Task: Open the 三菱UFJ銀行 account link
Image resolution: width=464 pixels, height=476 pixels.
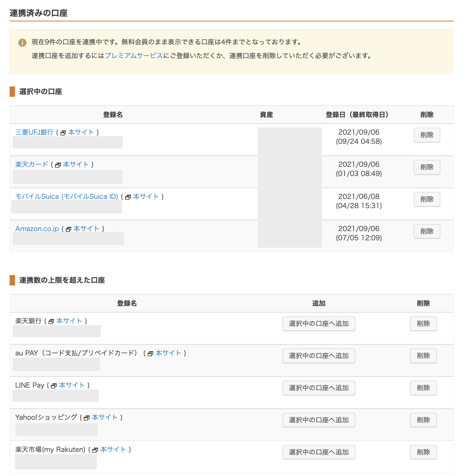Action: coord(34,132)
